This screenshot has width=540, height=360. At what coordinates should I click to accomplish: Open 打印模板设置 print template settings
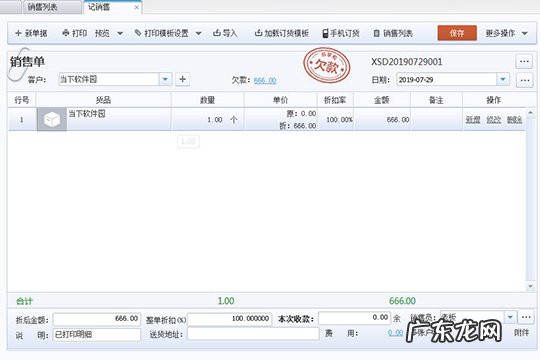162,33
